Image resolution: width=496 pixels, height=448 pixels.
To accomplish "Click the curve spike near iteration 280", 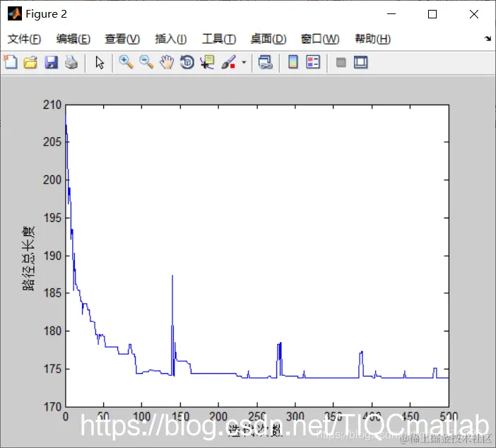I will click(x=279, y=344).
